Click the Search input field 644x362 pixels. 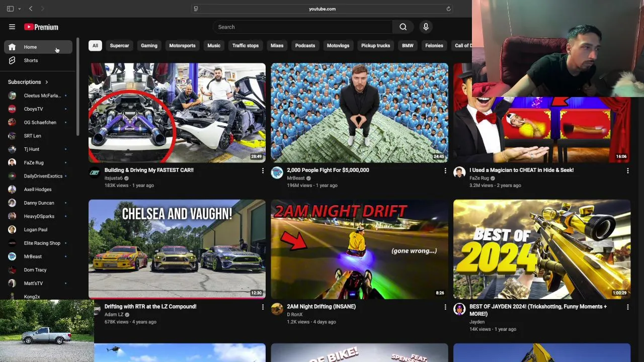(x=302, y=27)
